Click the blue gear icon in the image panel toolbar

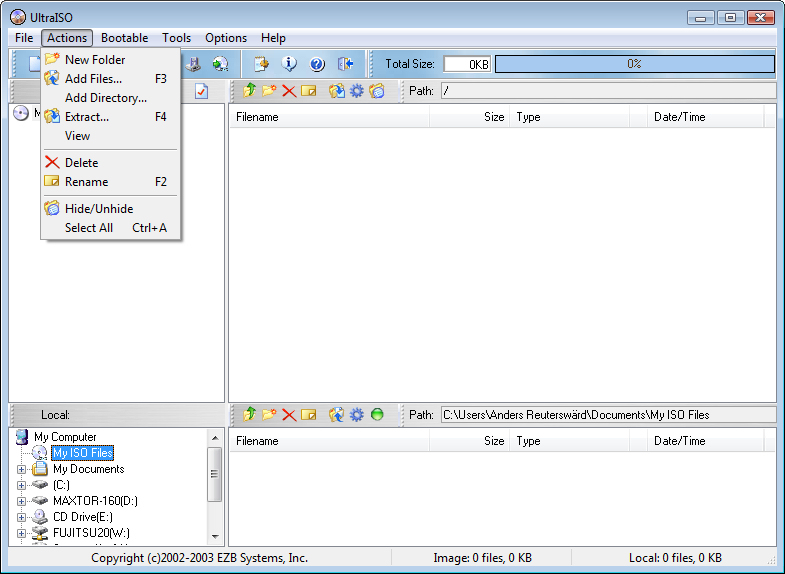(356, 91)
